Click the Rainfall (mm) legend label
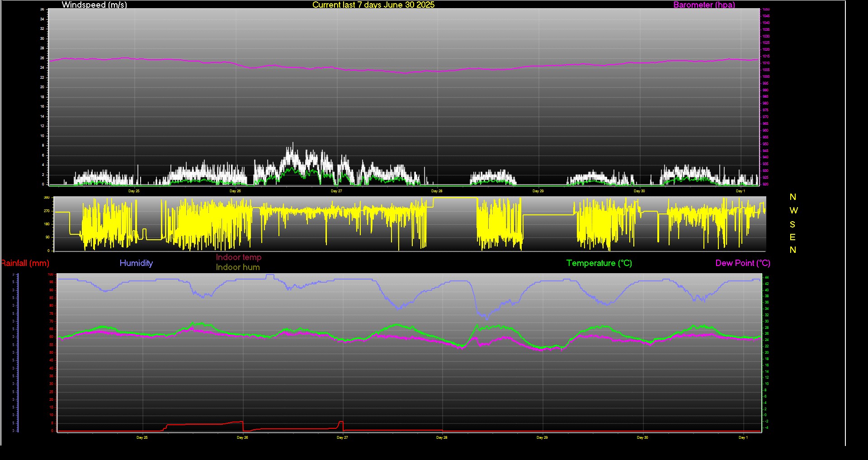This screenshot has width=868, height=460. tap(25, 263)
